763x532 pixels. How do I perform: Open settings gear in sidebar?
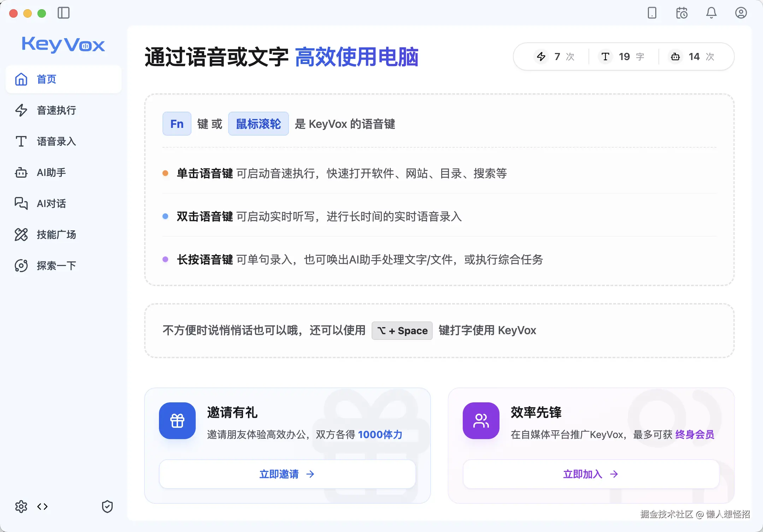coord(21,507)
